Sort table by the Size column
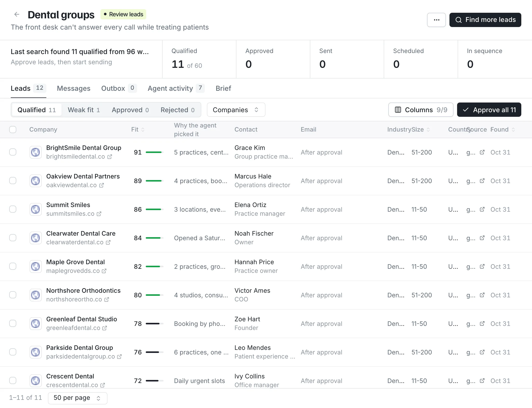Image resolution: width=532 pixels, height=408 pixels. 421,130
